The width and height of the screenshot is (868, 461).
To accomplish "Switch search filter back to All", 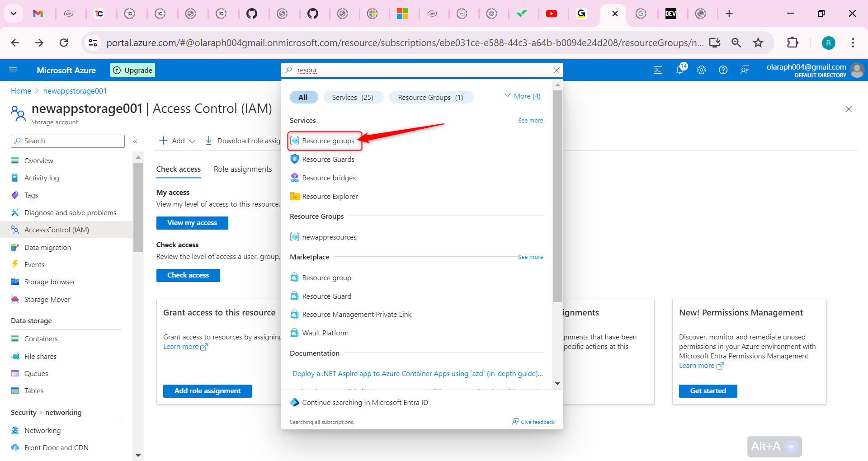I will click(303, 97).
